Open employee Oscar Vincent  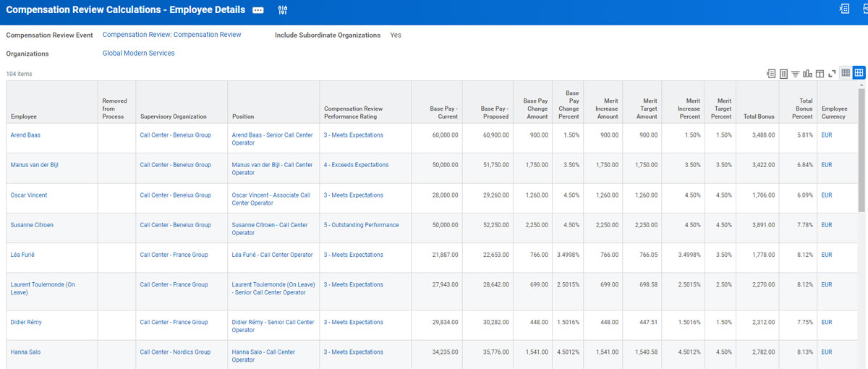[29, 195]
